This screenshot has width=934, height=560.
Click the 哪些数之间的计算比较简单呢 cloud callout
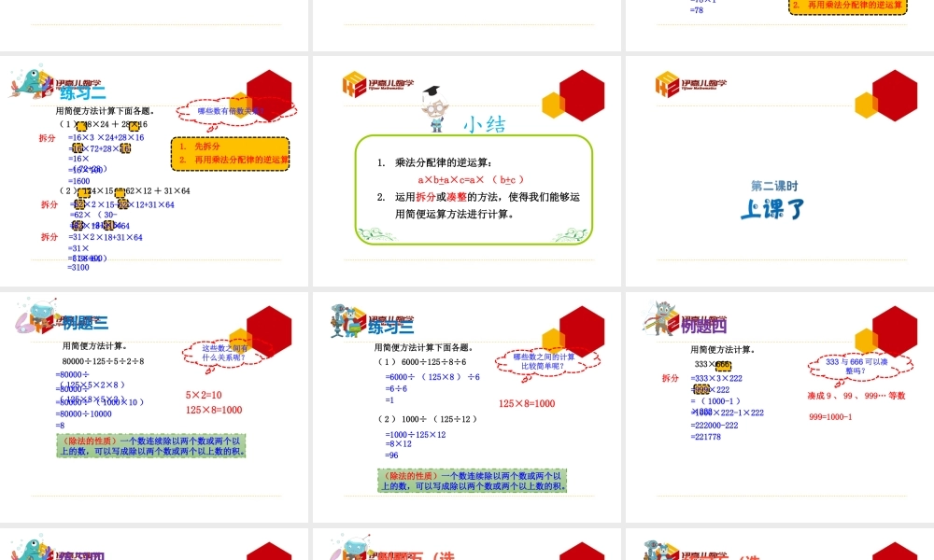(544, 361)
